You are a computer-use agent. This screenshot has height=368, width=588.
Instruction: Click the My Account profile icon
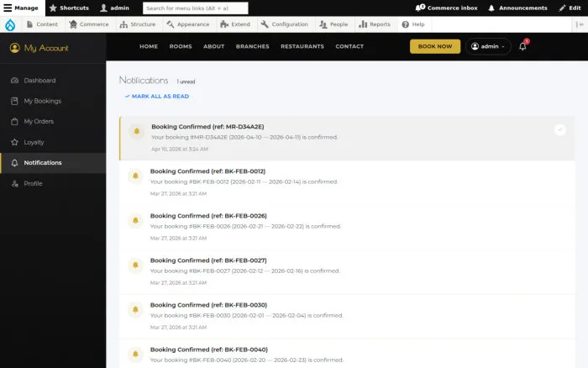point(14,48)
